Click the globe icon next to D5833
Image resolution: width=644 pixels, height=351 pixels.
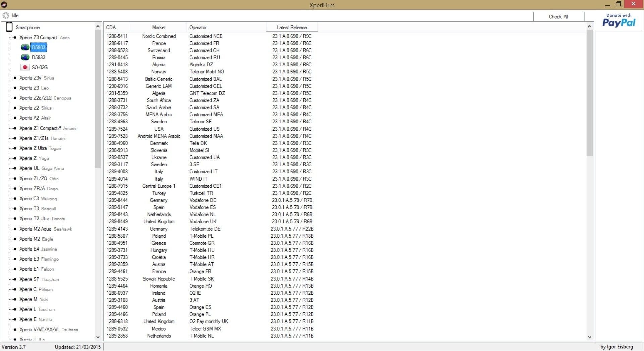25,57
